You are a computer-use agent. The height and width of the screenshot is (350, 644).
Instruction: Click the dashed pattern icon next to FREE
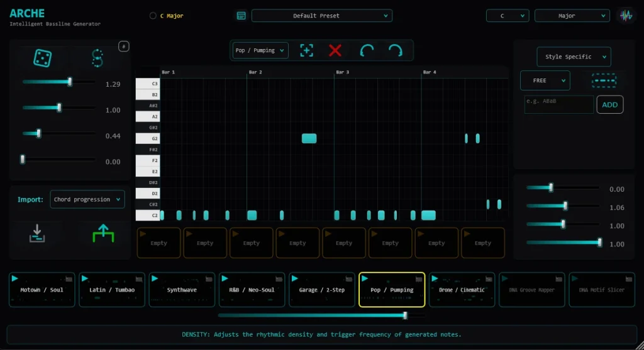(x=604, y=80)
